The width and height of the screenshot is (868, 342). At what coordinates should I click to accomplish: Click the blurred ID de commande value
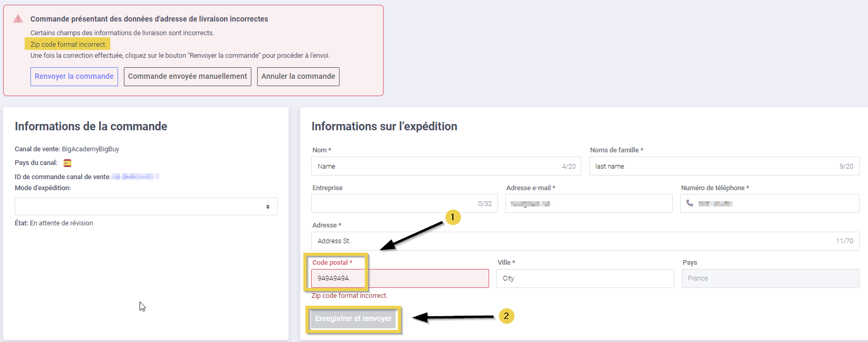tap(135, 177)
